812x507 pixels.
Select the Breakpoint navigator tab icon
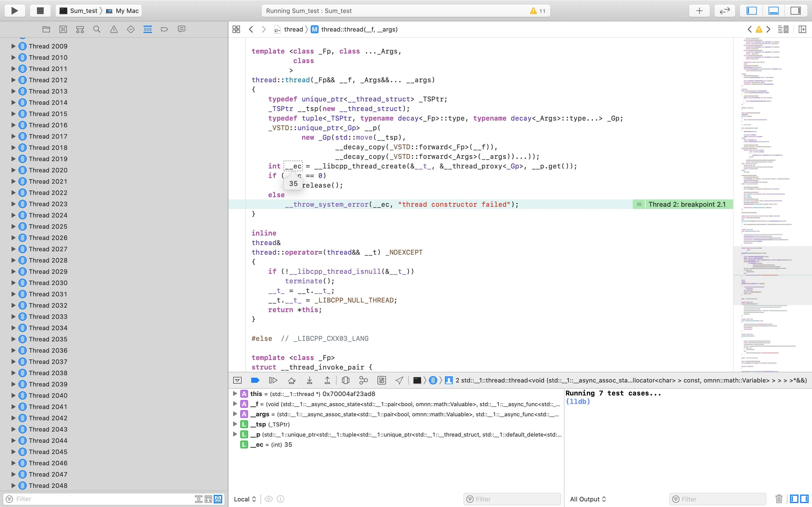click(164, 30)
